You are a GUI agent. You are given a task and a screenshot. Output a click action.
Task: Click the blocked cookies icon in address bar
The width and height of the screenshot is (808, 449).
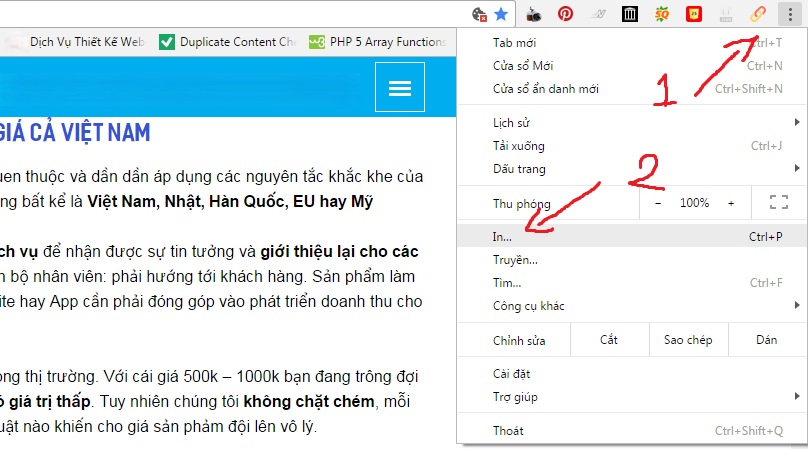pyautogui.click(x=479, y=14)
